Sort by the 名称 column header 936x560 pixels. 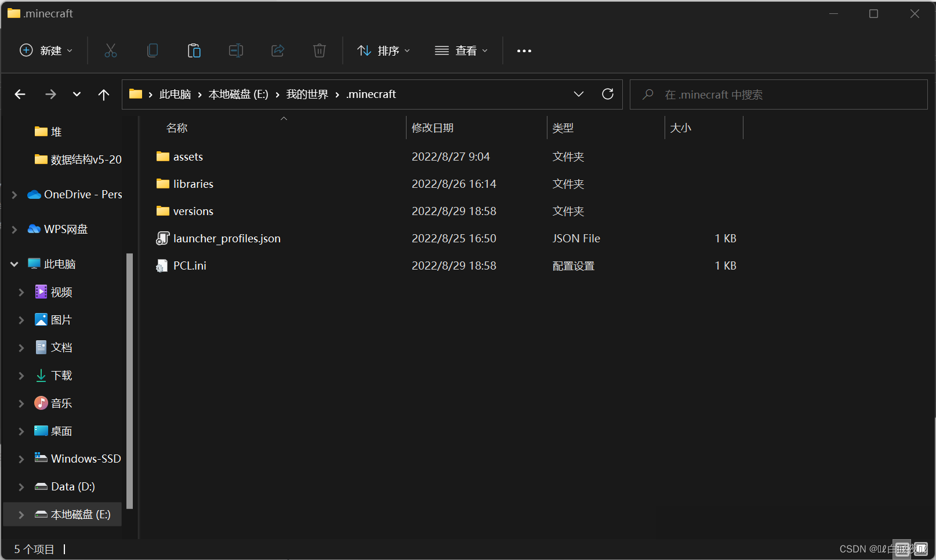177,128
